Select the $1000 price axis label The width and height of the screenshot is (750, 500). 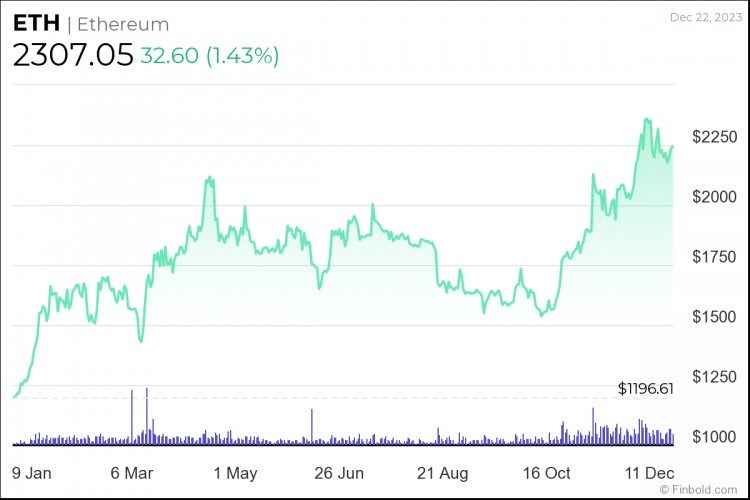[x=716, y=437]
